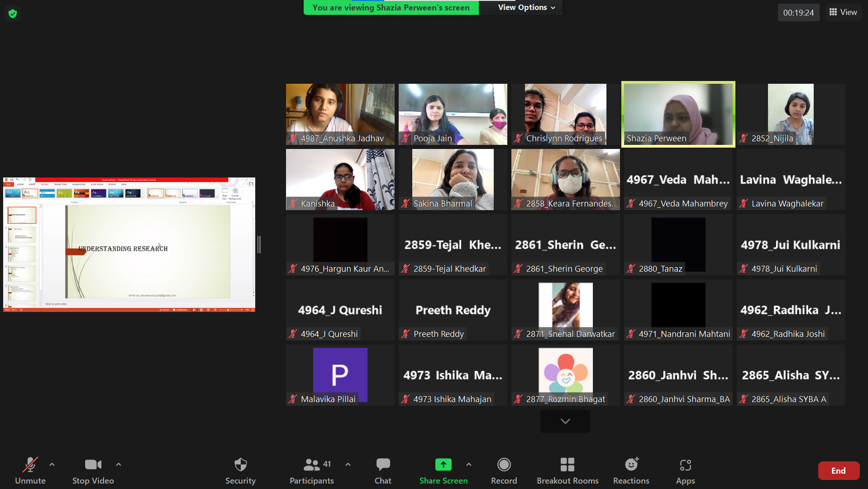868x489 pixels.
Task: Stop Video using camera toggle
Action: pyautogui.click(x=93, y=470)
